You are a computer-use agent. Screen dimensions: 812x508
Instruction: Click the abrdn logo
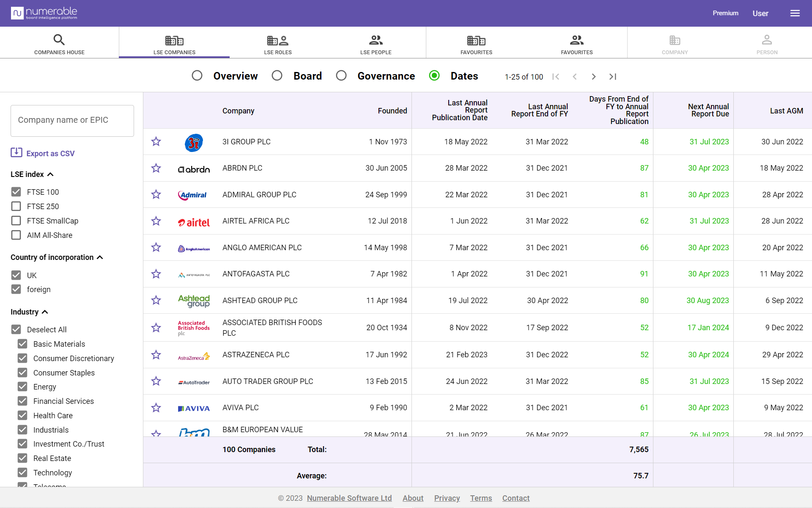tap(194, 169)
